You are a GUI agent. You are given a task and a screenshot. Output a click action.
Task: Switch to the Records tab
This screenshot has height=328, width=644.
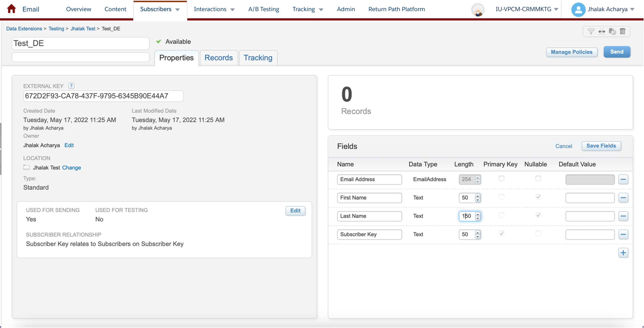(x=218, y=58)
